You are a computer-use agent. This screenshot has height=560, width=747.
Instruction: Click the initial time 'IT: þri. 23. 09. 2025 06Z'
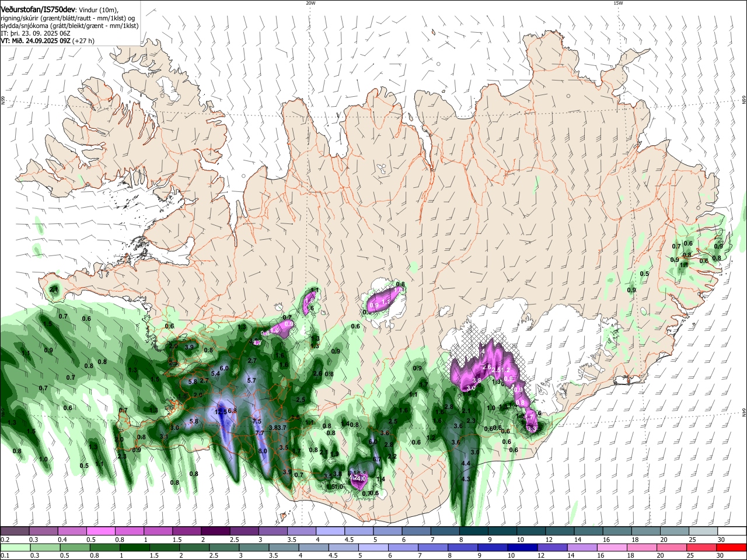(x=36, y=33)
